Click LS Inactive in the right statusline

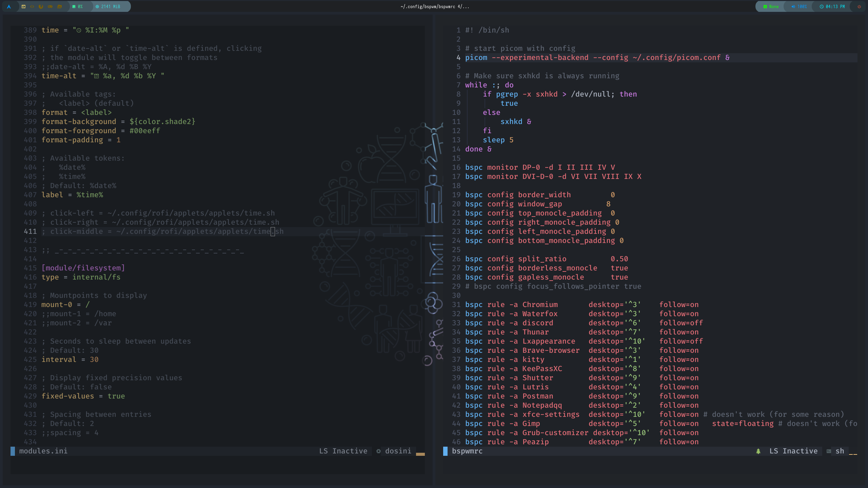793,451
